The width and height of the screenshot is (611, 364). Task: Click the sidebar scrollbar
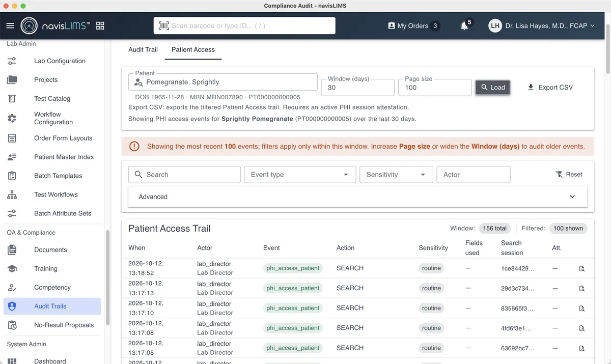pyautogui.click(x=107, y=278)
